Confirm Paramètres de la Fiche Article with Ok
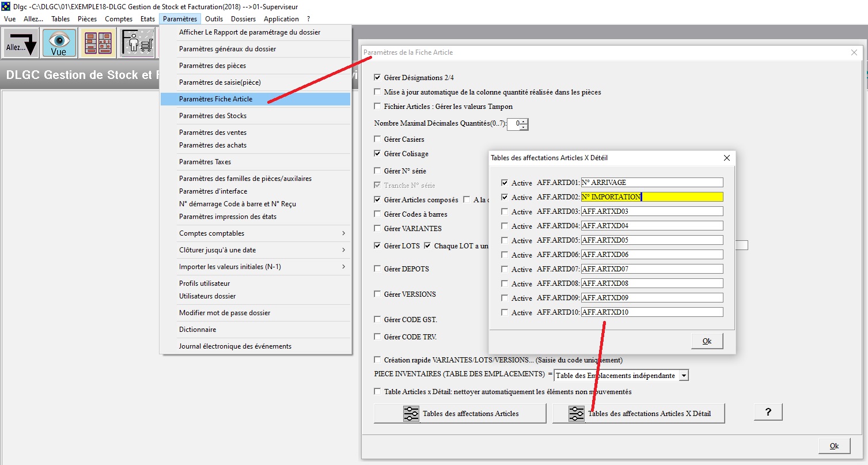 click(x=835, y=445)
